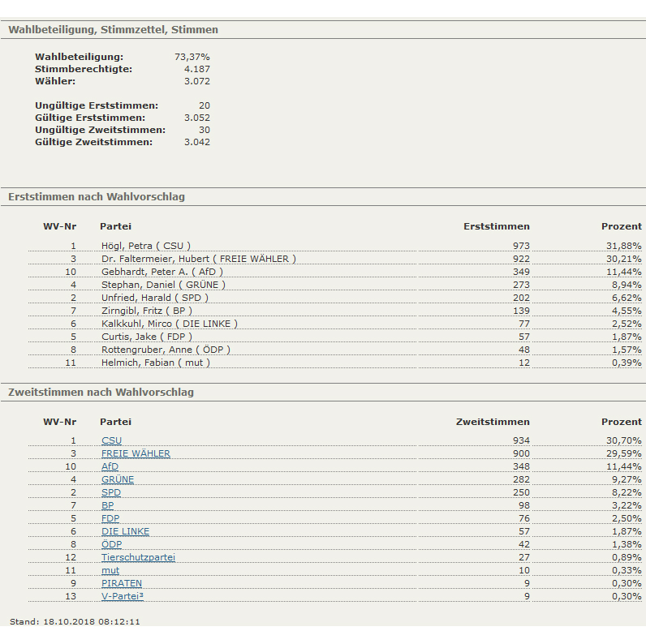Open the GRÜNE party link

coord(118,479)
